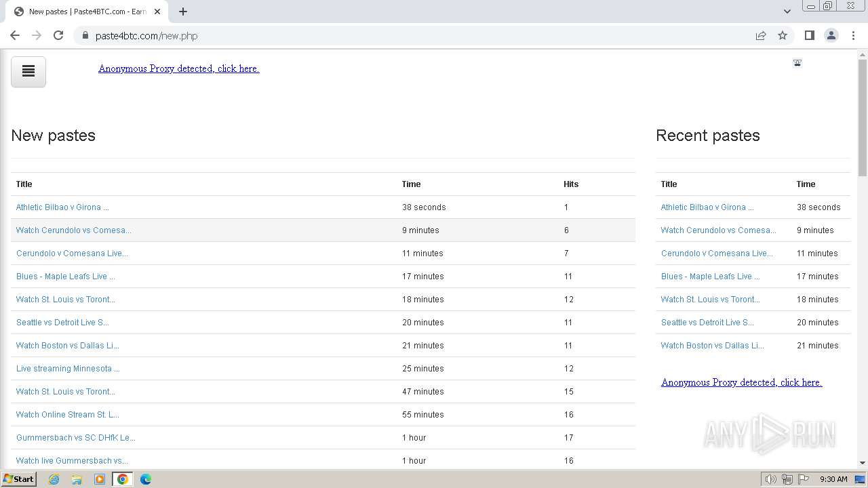
Task: Launch Microsoft Edge from taskbar
Action: point(145,479)
